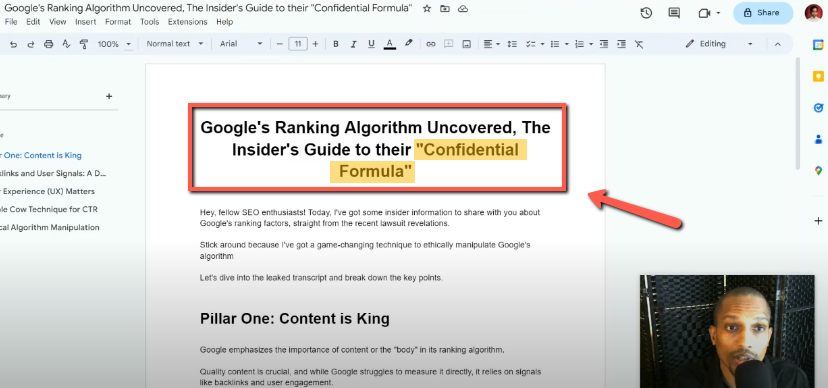
Task: Collapse the toolbar with chevron up
Action: [777, 44]
